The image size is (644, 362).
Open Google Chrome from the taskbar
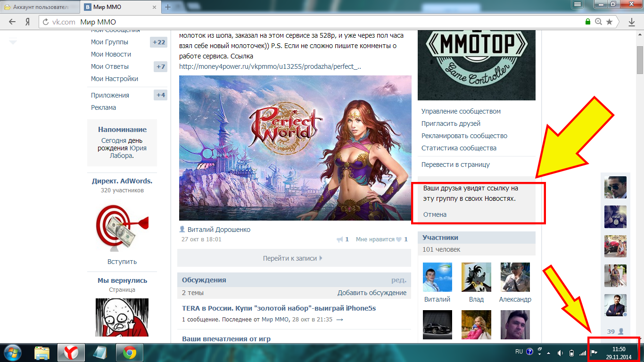[130, 353]
